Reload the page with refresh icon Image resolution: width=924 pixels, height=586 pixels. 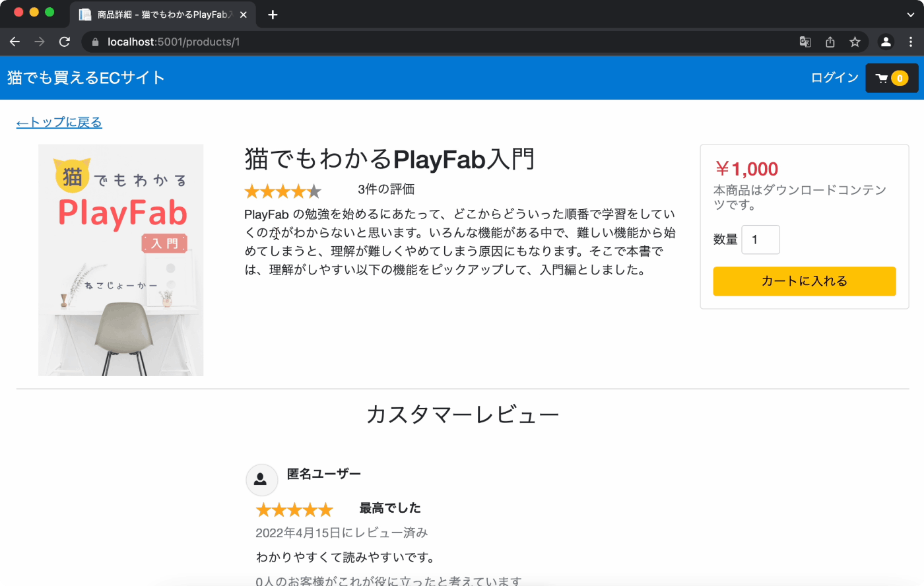65,42
